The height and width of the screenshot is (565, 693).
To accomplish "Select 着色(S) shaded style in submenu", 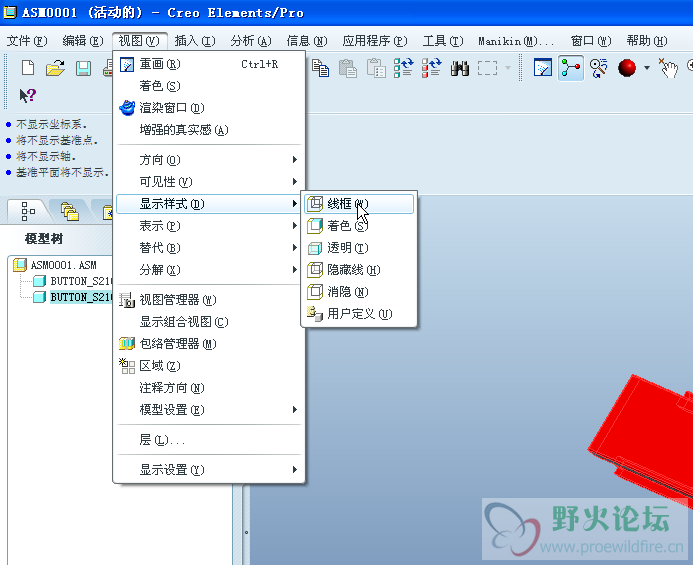I will coord(359,226).
